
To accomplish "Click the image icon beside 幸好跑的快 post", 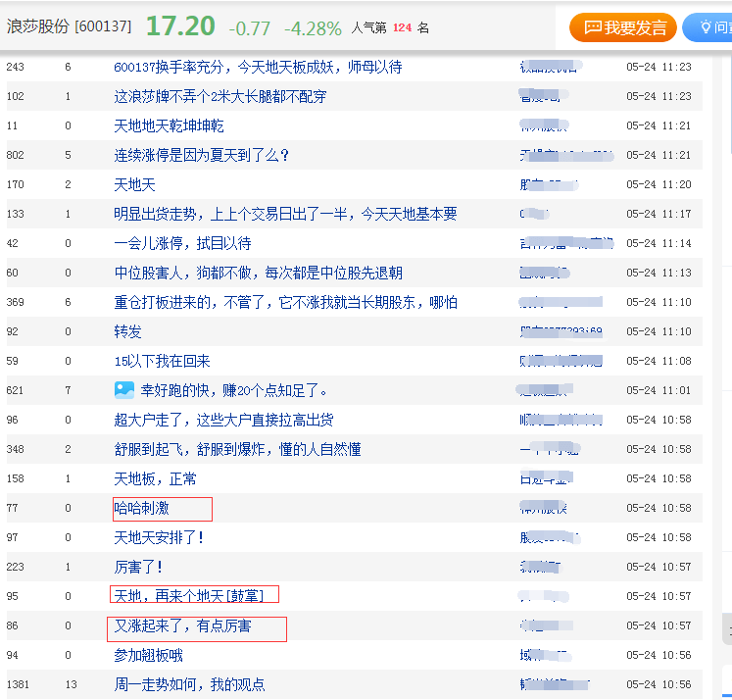I will [124, 390].
